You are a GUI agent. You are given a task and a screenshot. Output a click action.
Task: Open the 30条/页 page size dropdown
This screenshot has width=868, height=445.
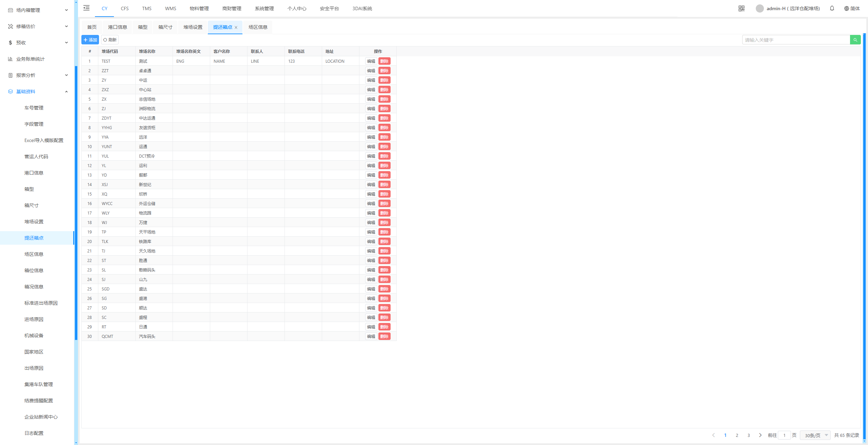click(815, 435)
